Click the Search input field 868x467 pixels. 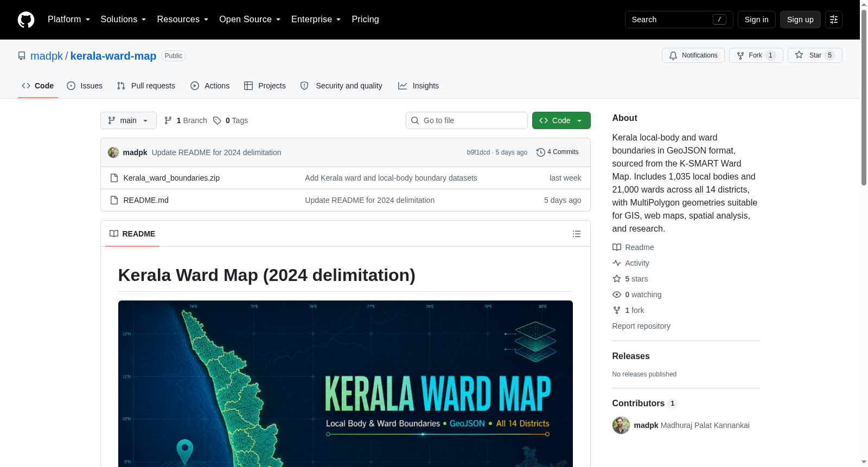(x=679, y=20)
